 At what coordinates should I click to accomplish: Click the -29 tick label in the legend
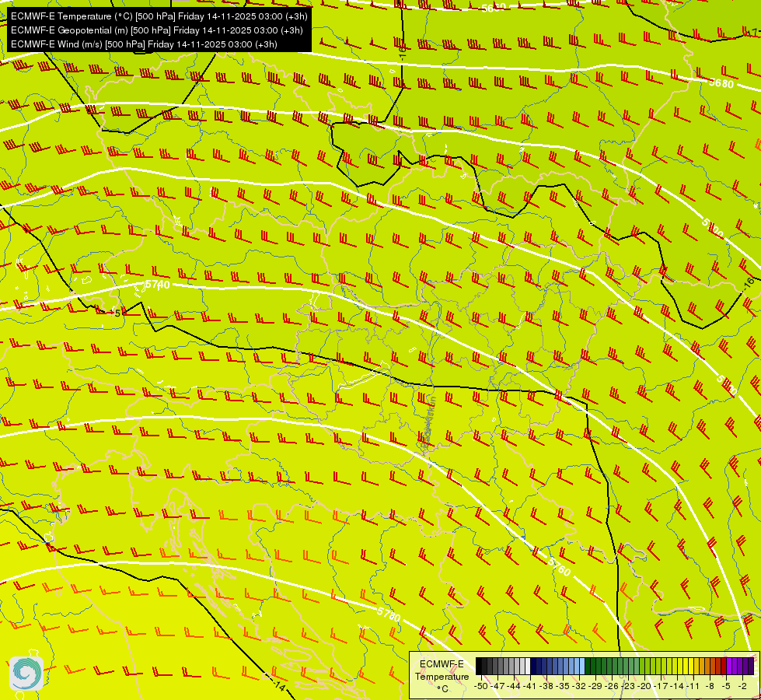596,687
